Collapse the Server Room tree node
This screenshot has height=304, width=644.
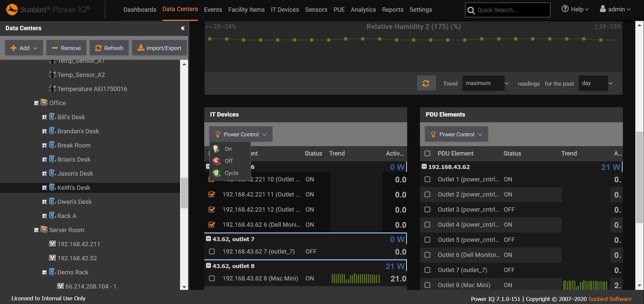(36, 230)
